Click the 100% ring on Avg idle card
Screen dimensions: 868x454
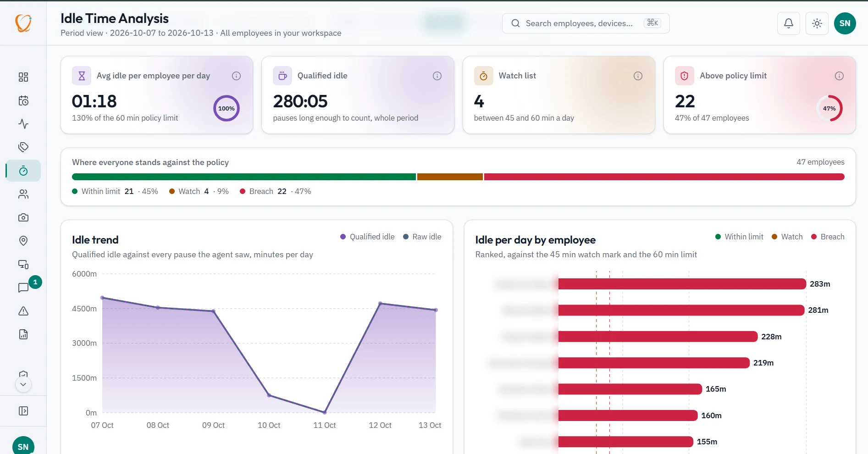coord(227,108)
